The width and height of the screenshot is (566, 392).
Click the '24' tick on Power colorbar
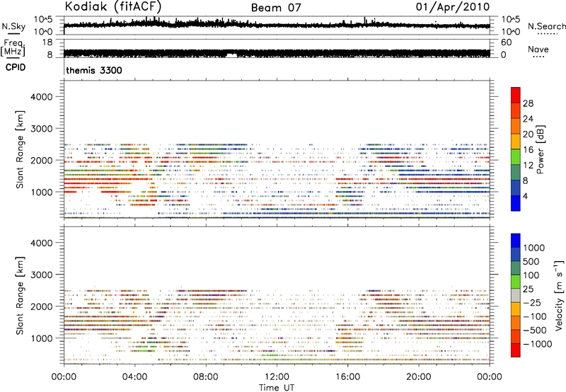pyautogui.click(x=528, y=119)
